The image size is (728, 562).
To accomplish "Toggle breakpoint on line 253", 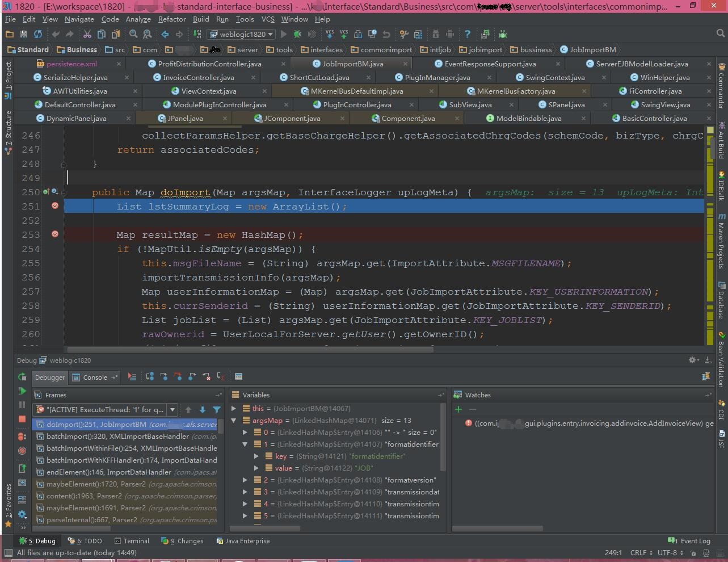I will [x=55, y=234].
